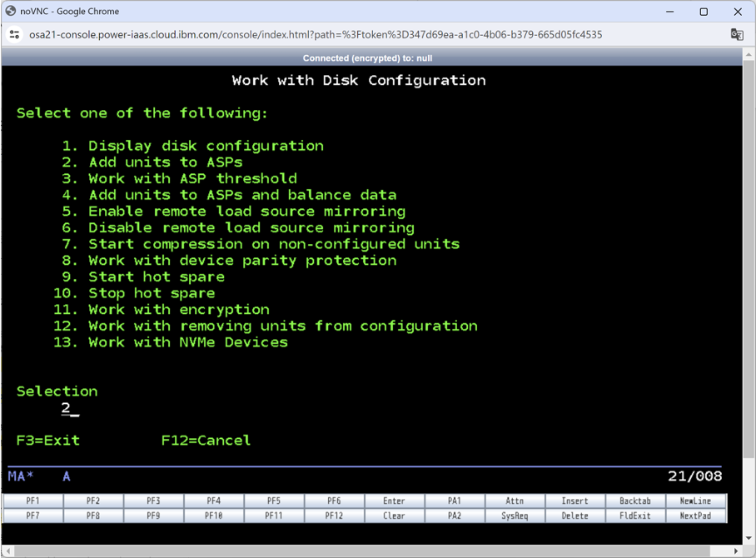The image size is (756, 558).
Task: Click the Backtab keypad button
Action: pos(635,501)
